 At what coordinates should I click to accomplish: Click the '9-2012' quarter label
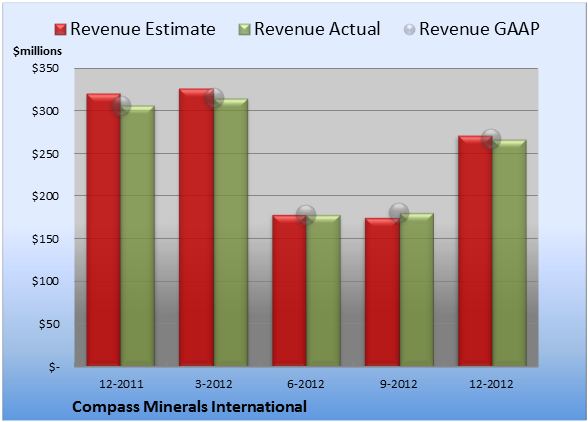(x=399, y=384)
